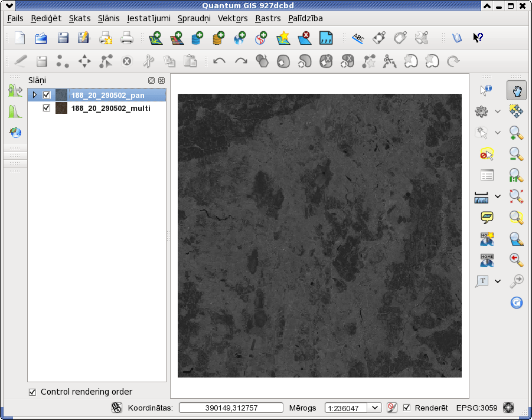Image resolution: width=532 pixels, height=420 pixels.
Task: Click the Zoom to Selection icon
Action: click(x=517, y=217)
